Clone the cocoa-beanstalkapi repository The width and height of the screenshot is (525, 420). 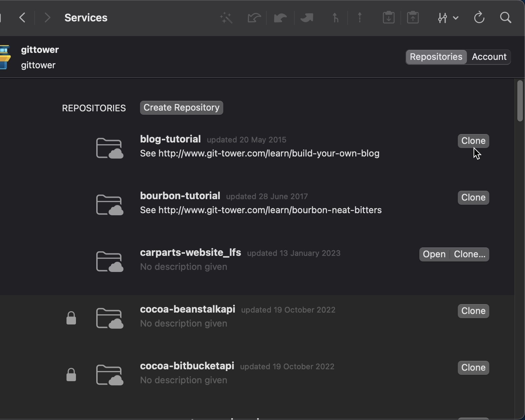point(473,311)
